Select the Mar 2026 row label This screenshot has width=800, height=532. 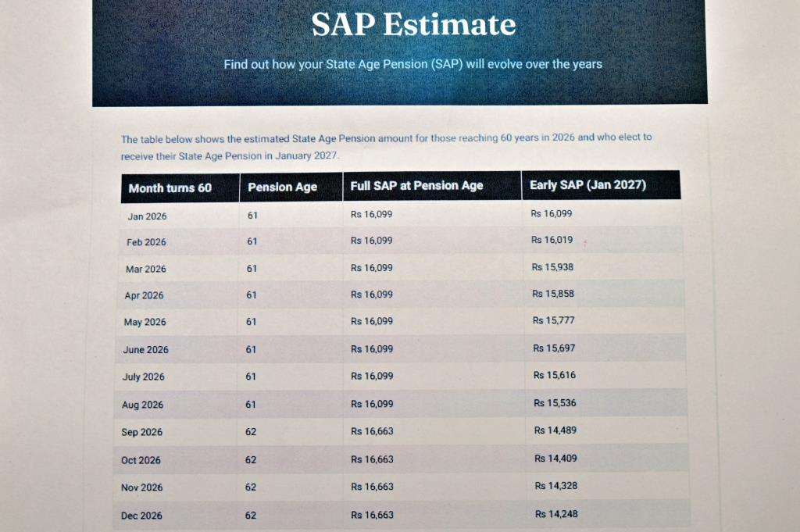coord(146,269)
